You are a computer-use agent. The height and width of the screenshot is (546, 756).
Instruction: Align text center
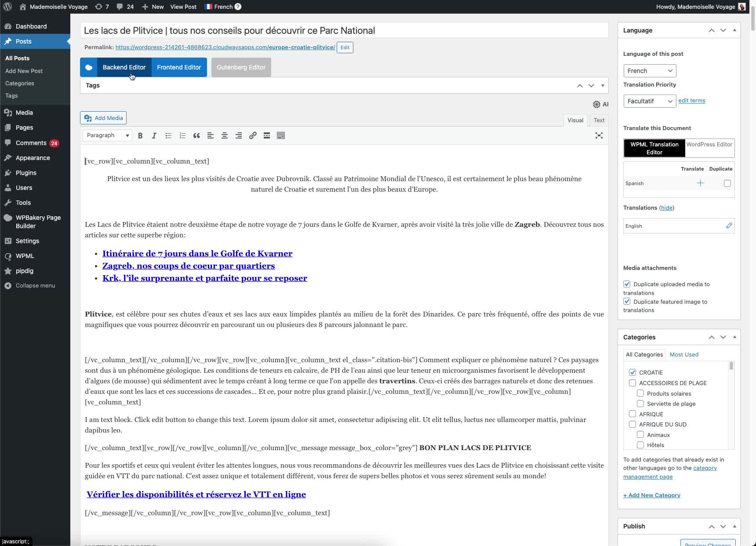coord(225,135)
